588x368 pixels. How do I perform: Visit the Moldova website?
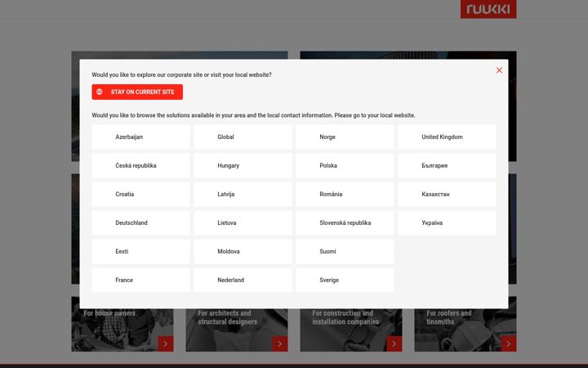pos(243,252)
